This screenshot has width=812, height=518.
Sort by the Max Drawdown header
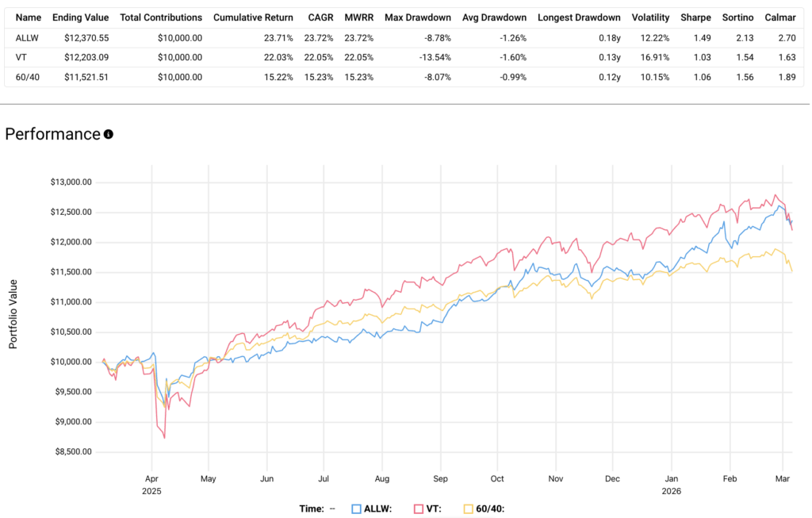tap(418, 17)
